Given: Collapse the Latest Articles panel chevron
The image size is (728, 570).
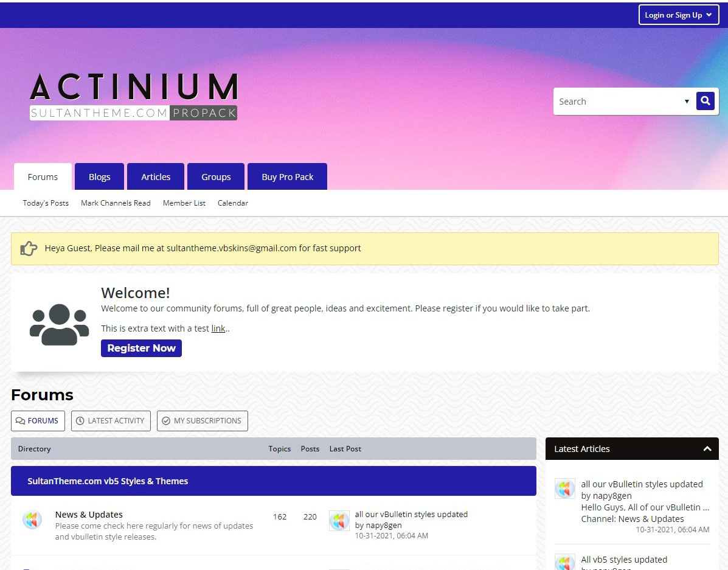Looking at the screenshot, I should coord(707,449).
